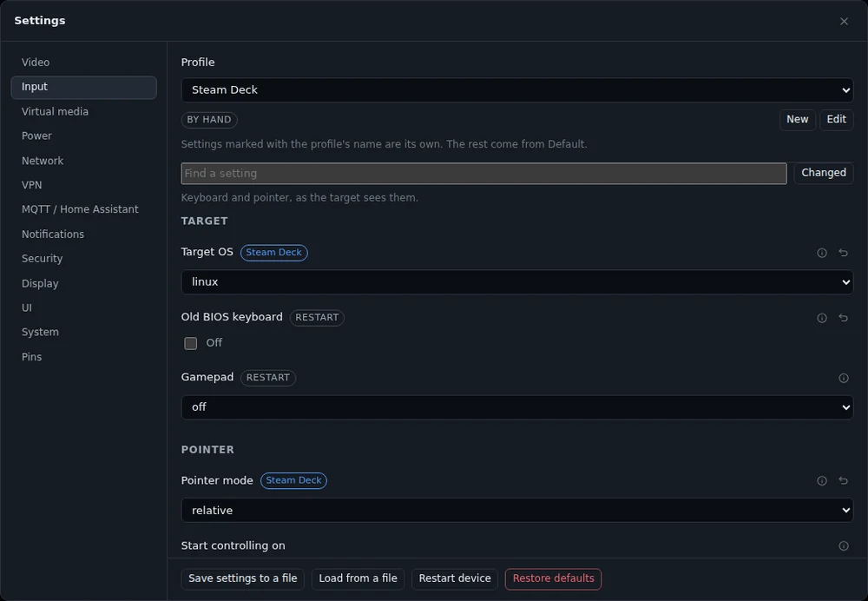
Task: Click the POINTER section heading
Action: [207, 450]
